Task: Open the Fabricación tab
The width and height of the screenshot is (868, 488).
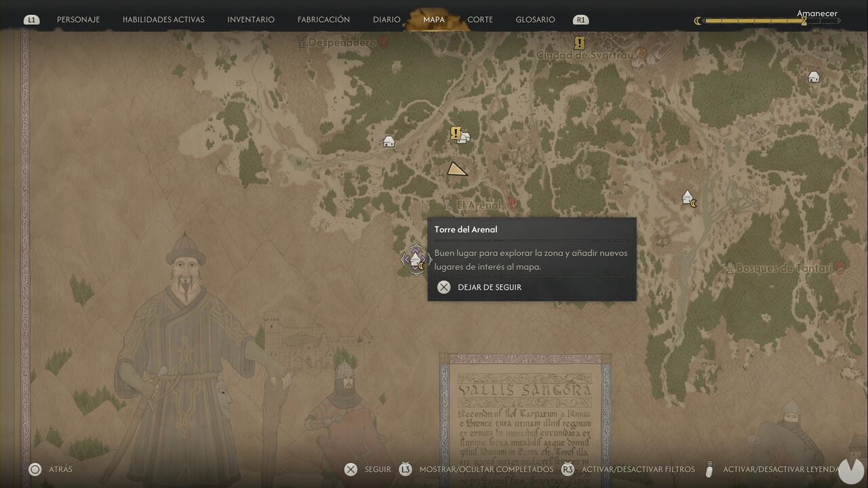Action: [x=323, y=20]
